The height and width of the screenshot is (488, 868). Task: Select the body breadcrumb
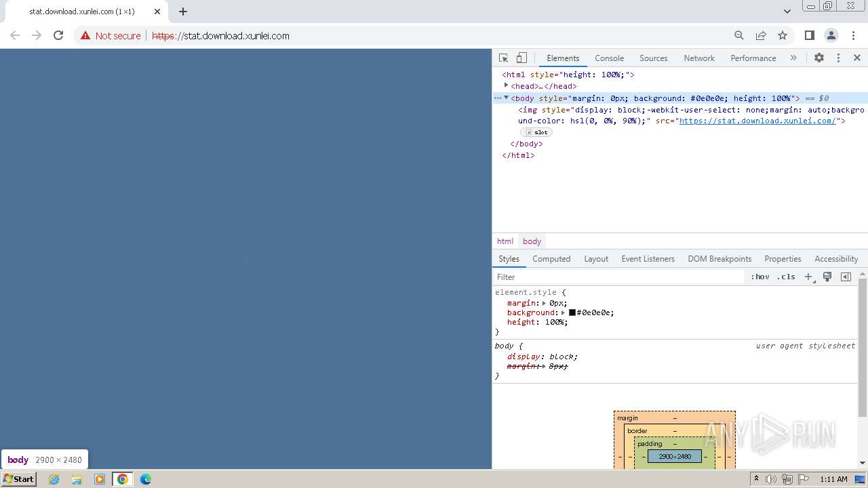[x=532, y=241]
